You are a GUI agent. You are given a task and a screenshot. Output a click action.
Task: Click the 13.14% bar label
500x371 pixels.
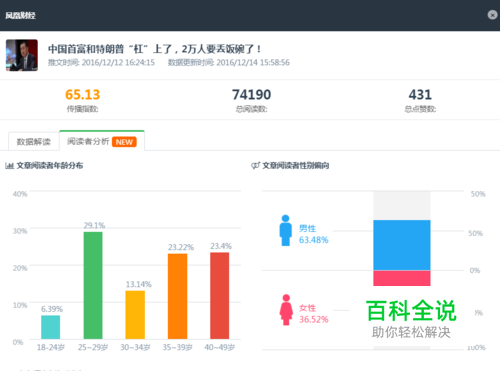tap(139, 284)
